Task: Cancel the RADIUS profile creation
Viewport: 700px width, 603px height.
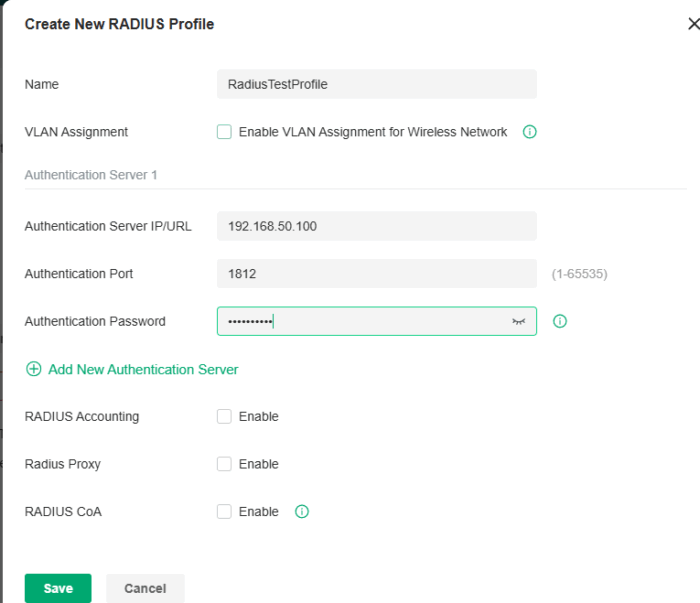Action: (145, 588)
